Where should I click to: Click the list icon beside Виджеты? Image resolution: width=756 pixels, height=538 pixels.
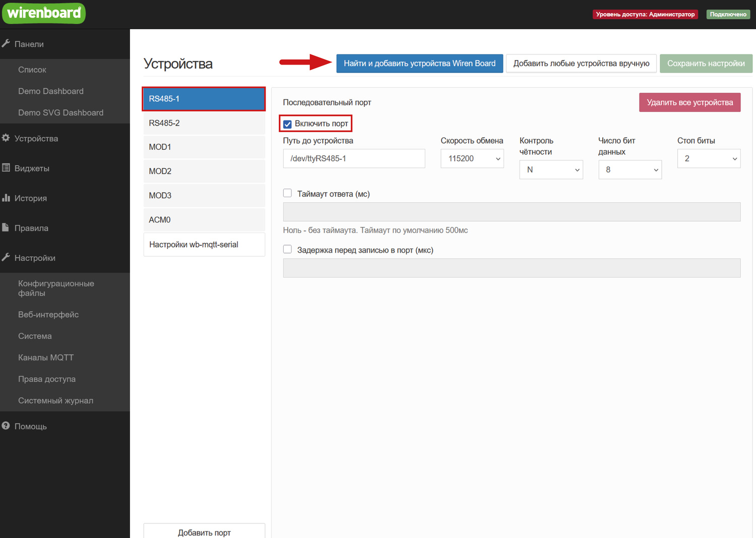(x=6, y=168)
